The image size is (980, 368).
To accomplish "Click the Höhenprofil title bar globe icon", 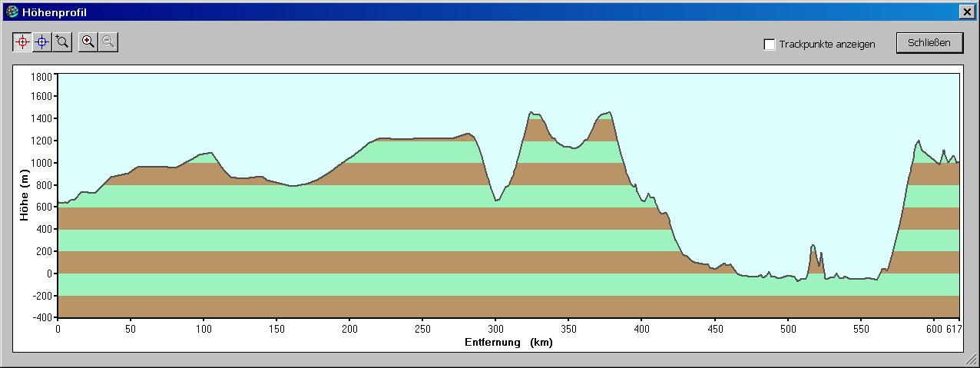I will click(12, 12).
